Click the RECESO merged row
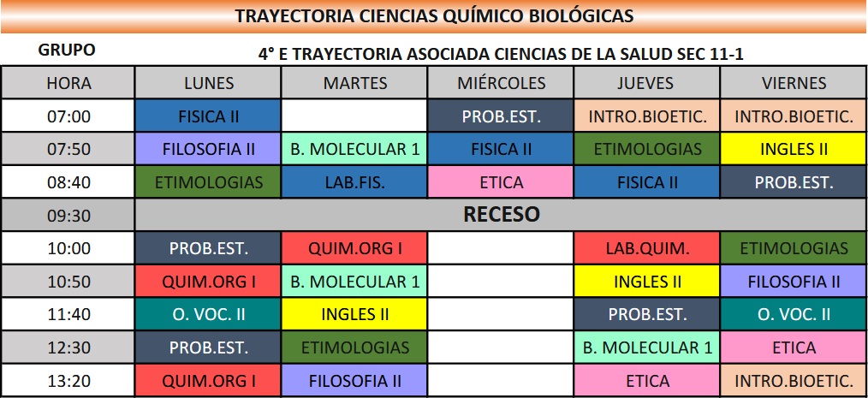This screenshot has height=398, width=868. (501, 215)
